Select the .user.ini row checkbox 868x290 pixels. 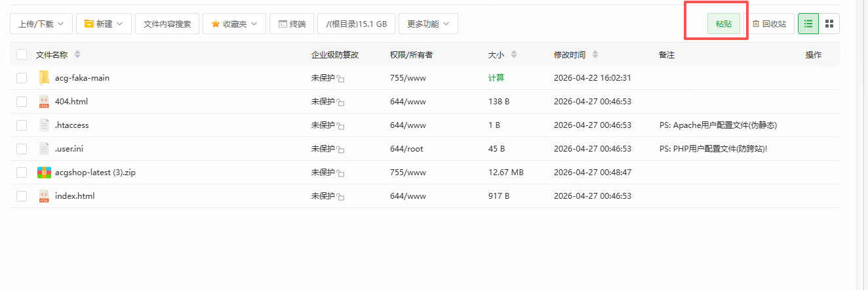pos(22,149)
